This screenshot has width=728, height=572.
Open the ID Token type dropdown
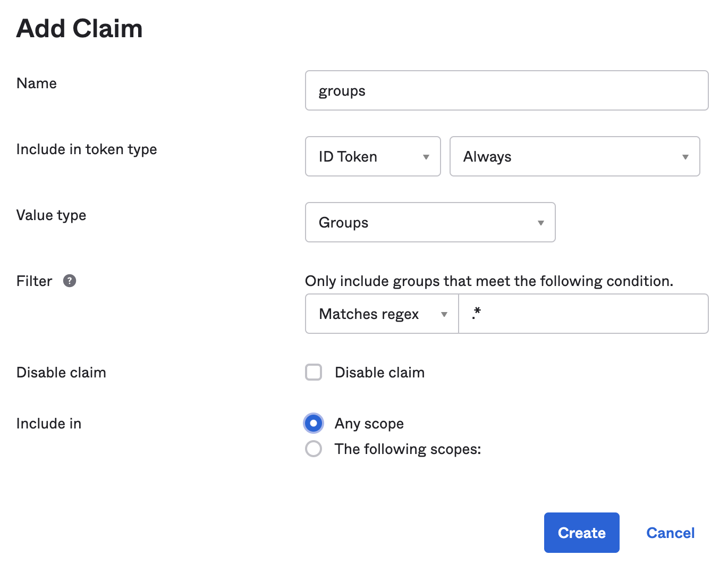pos(373,157)
